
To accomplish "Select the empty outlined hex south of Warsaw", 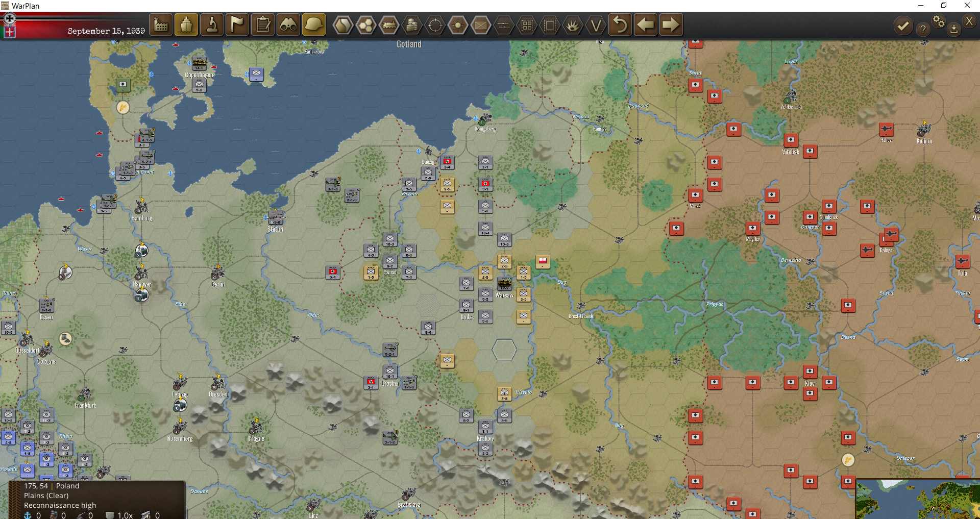I will (504, 350).
